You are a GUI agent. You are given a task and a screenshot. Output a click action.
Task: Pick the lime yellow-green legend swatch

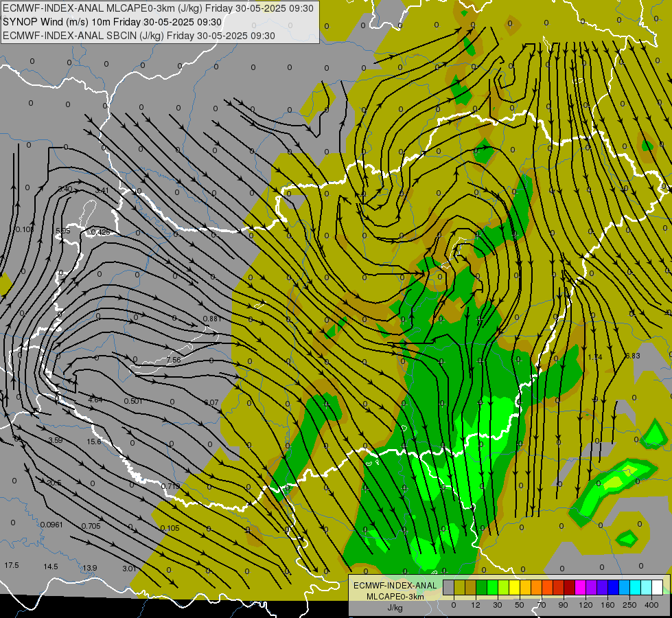click(504, 587)
